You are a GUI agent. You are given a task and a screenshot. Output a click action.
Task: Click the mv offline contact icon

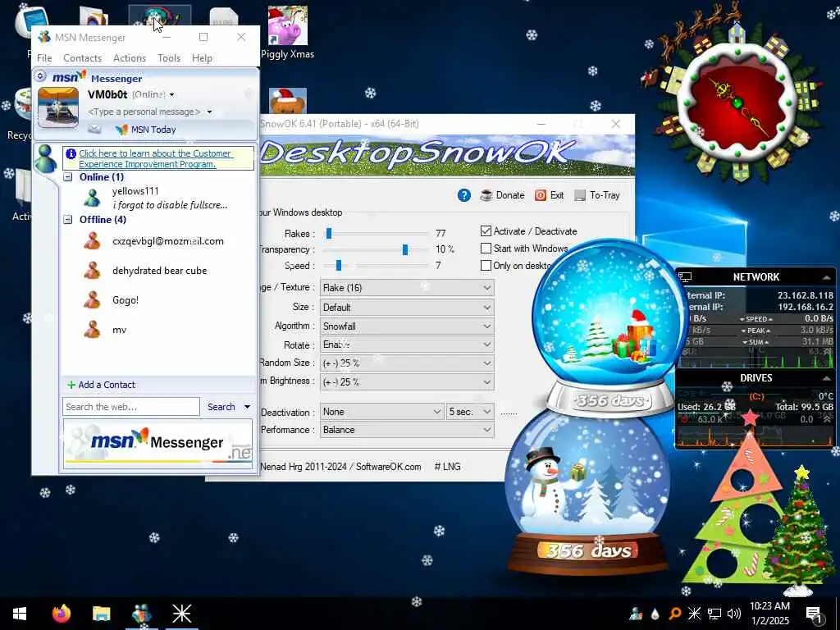click(x=92, y=330)
